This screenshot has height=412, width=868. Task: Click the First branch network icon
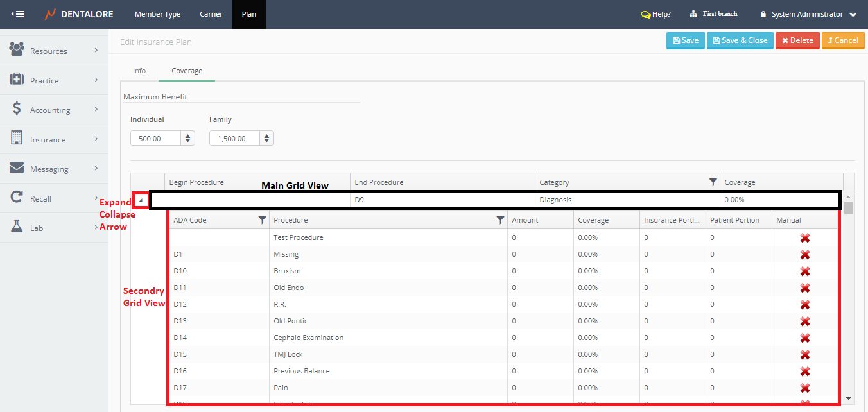pyautogui.click(x=693, y=14)
